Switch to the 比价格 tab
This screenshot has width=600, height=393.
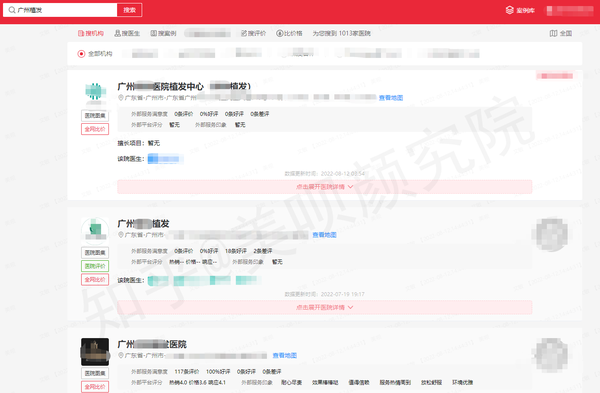[289, 33]
